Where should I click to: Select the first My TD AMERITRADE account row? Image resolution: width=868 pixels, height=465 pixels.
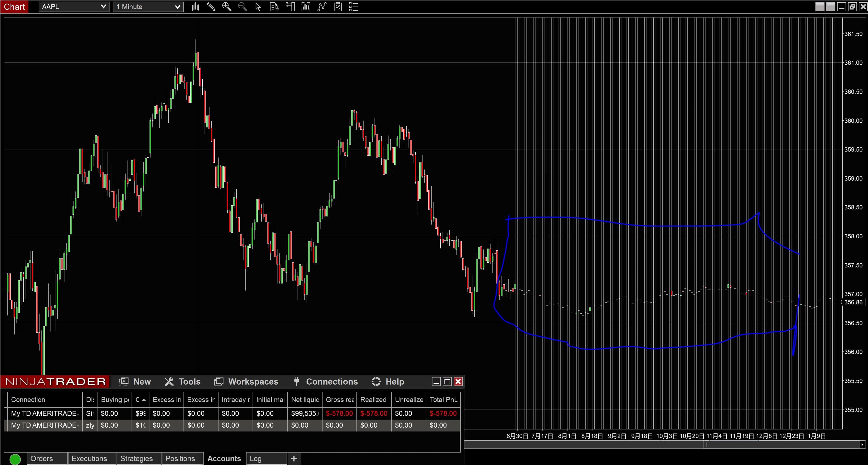pos(232,413)
